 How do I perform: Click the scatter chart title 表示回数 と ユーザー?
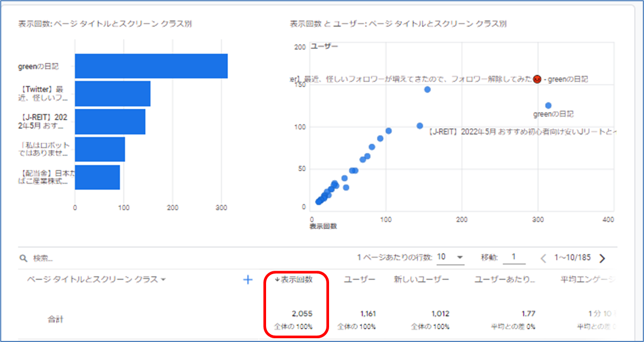point(398,24)
